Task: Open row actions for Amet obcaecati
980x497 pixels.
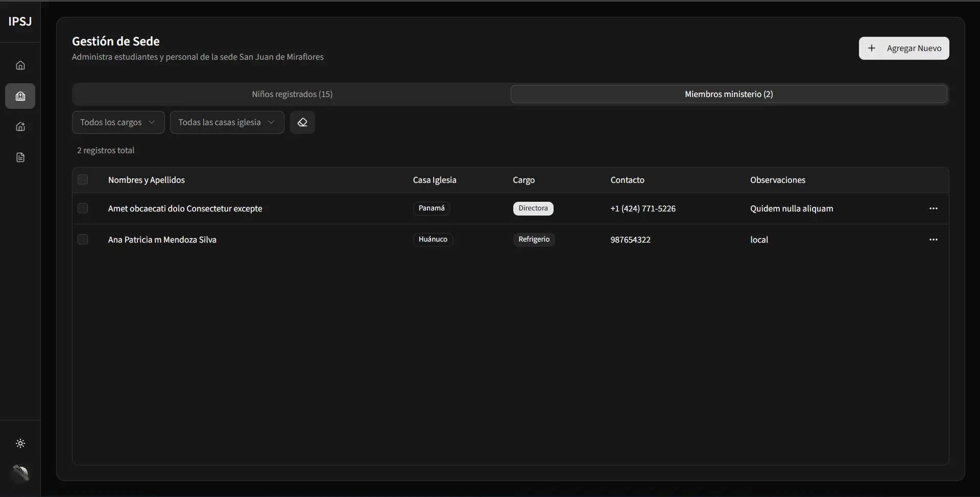Action: pyautogui.click(x=933, y=208)
